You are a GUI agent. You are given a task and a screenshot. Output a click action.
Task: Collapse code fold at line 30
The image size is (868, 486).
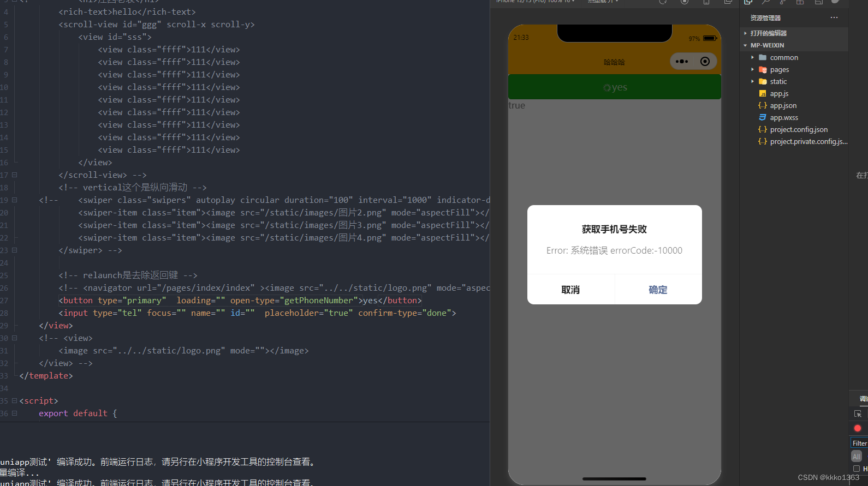coord(15,338)
